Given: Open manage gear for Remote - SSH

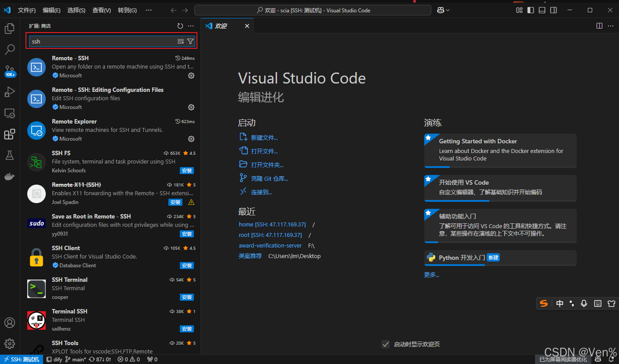Looking at the screenshot, I should (191, 76).
